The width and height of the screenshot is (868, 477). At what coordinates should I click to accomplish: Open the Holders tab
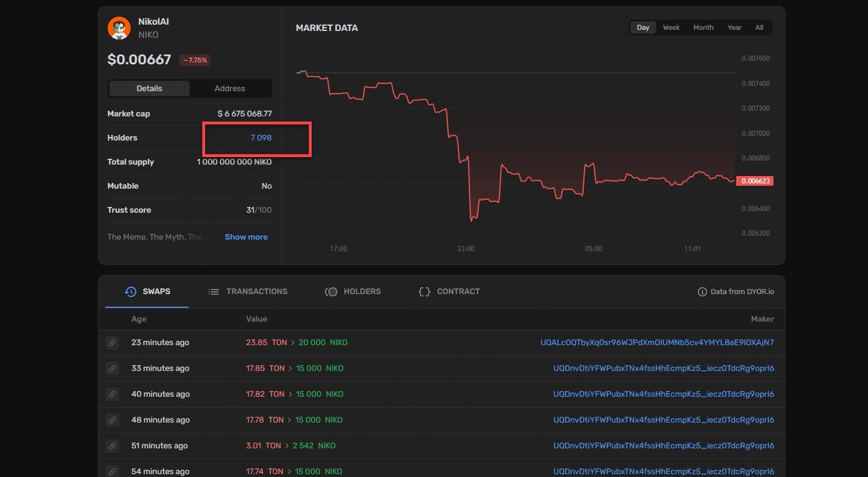point(353,292)
